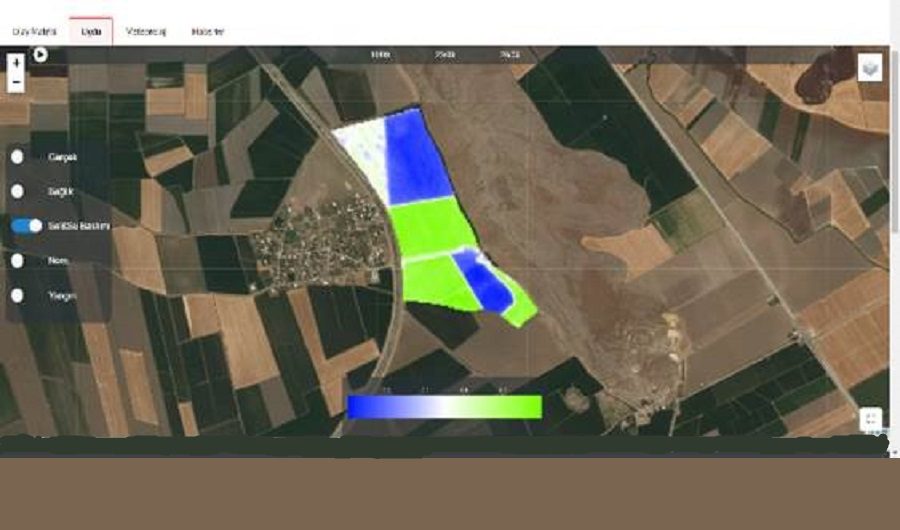The width and height of the screenshot is (900, 530).
Task: Zoom in on the satellite map
Action: [16, 63]
